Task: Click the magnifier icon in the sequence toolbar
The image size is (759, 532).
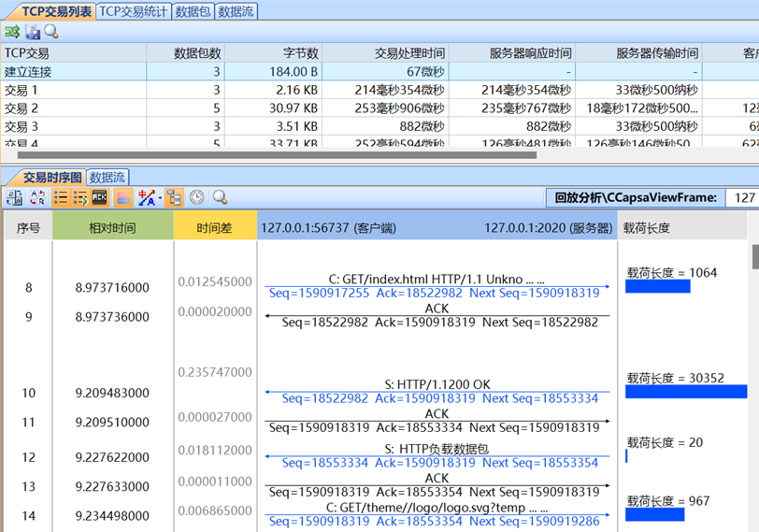Action: (220, 197)
